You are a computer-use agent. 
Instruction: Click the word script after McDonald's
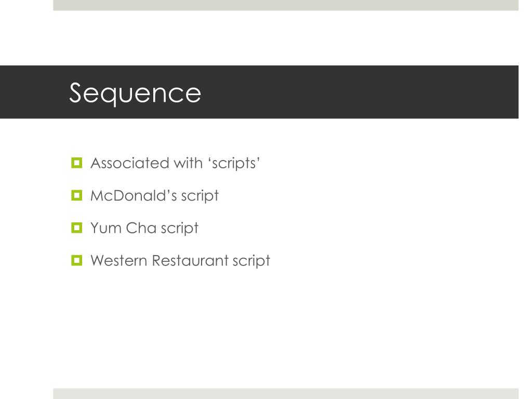click(200, 196)
